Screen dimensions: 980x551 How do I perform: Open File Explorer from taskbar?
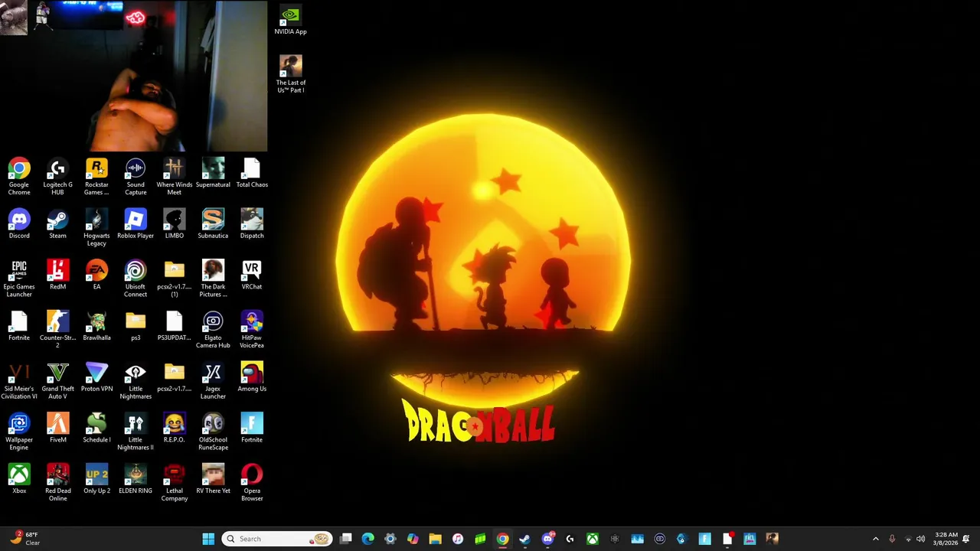coord(435,539)
